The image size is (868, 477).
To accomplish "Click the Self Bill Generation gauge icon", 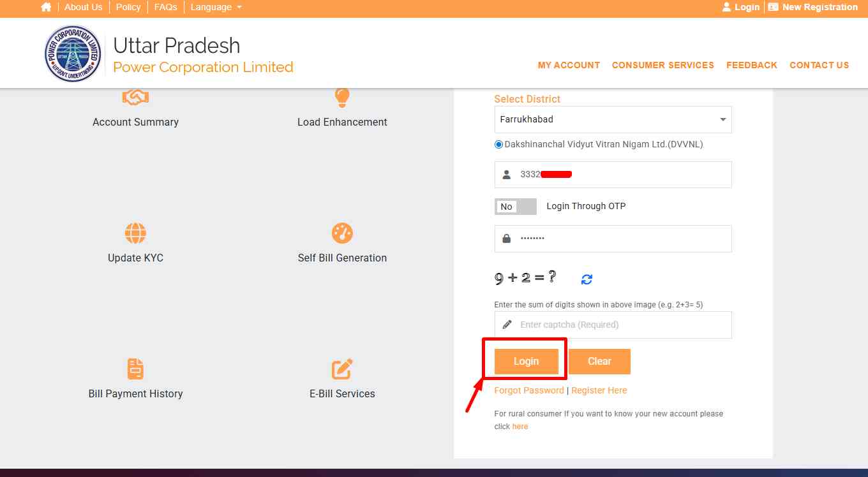I will coord(342,233).
